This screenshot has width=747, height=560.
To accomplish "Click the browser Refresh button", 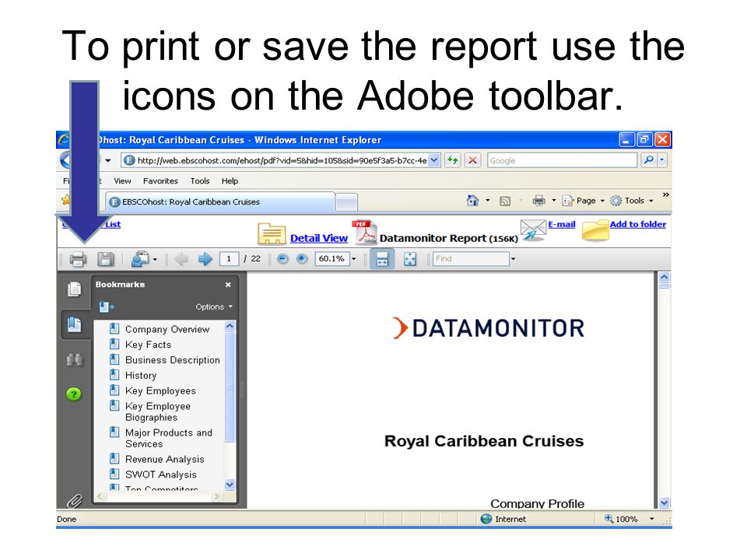I will (x=453, y=160).
